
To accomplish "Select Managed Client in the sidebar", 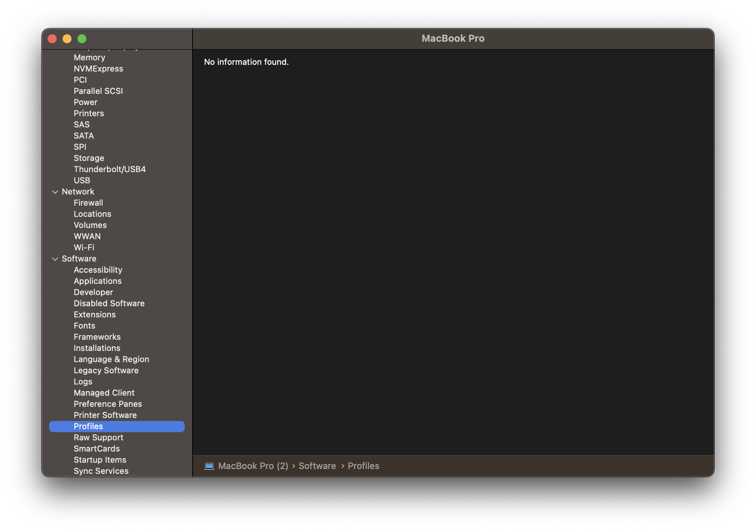I will [104, 393].
